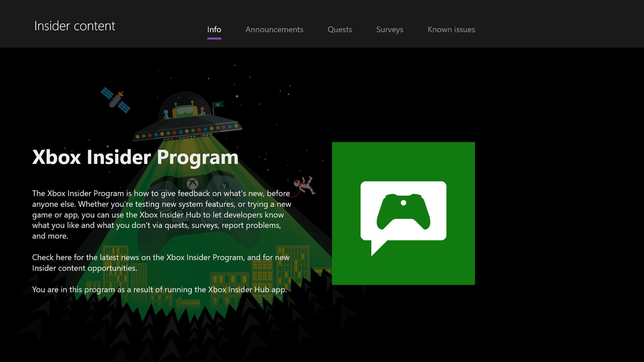Click the paragraph about giving feedback
This screenshot has height=362, width=644.
pos(161,214)
